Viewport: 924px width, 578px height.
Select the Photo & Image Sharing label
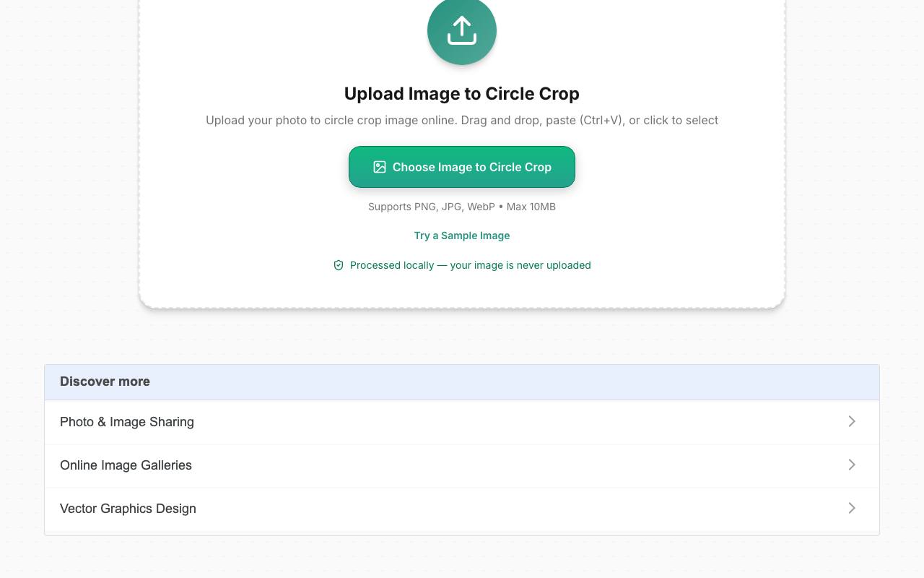[x=127, y=422]
